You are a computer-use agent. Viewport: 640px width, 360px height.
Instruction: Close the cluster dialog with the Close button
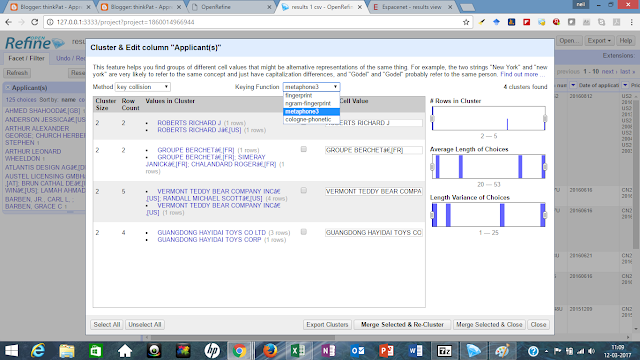point(538,324)
